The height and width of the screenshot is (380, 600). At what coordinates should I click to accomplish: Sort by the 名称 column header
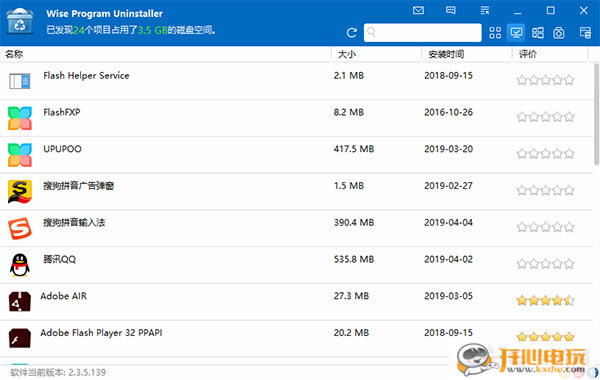pyautogui.click(x=14, y=54)
